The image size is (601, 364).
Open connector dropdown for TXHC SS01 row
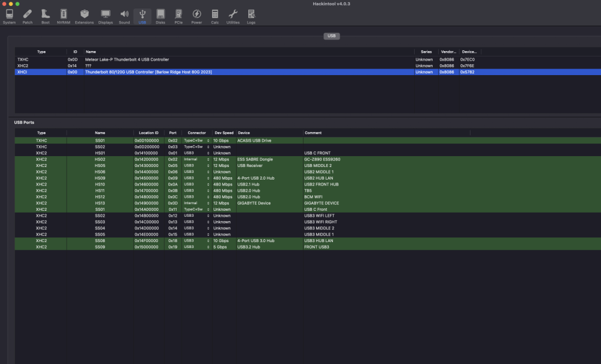point(197,141)
